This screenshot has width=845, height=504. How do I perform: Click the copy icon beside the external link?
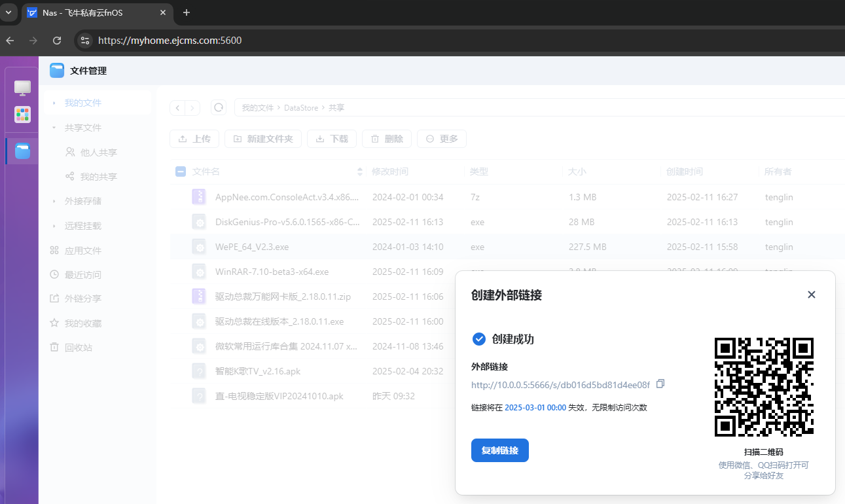tap(660, 384)
